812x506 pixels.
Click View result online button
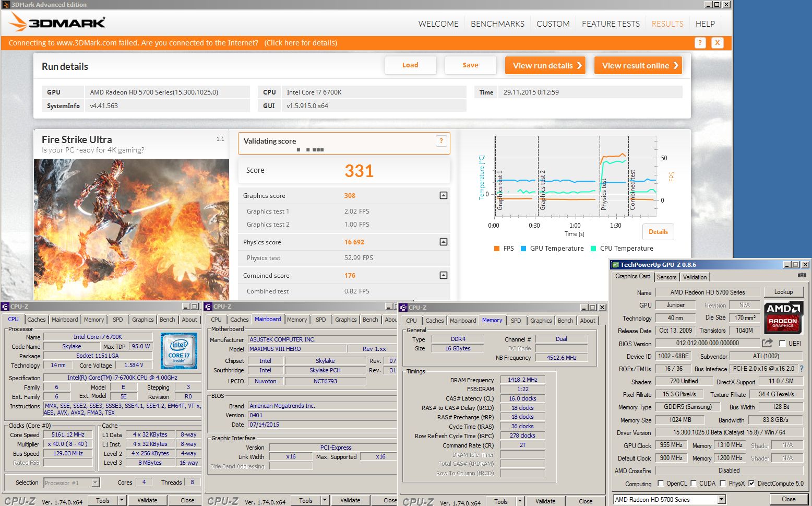638,65
